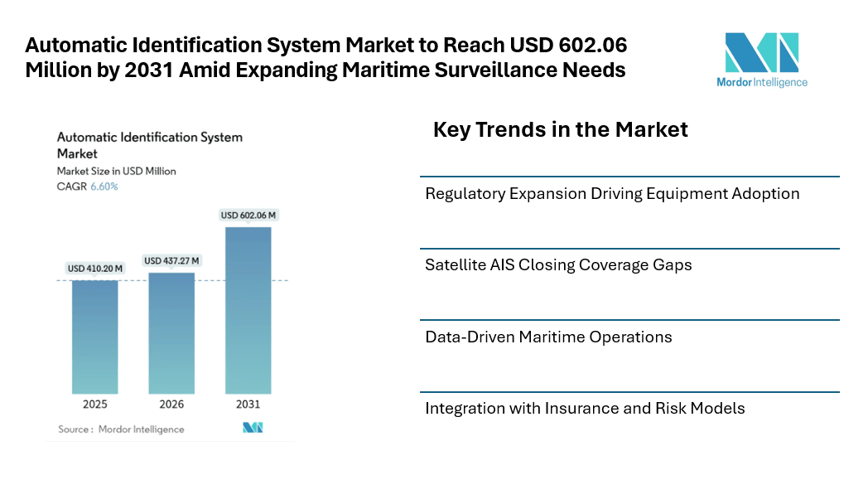The height and width of the screenshot is (480, 868).
Task: Click the USD 437.27 M value label
Action: [x=171, y=260]
